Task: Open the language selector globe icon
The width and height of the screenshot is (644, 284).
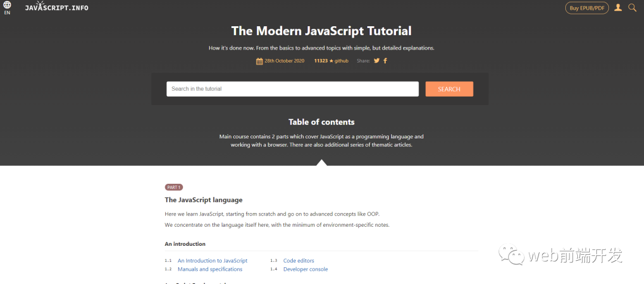Action: pyautogui.click(x=7, y=5)
